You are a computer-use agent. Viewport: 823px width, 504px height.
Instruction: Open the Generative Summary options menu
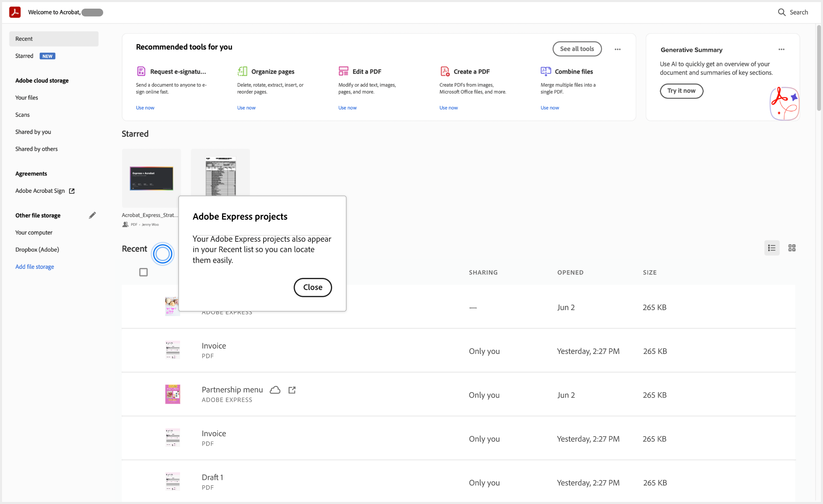click(781, 49)
